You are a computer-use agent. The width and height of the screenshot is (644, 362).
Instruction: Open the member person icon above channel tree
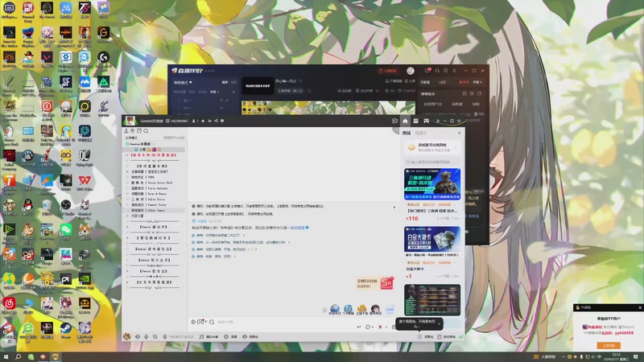[x=126, y=131]
